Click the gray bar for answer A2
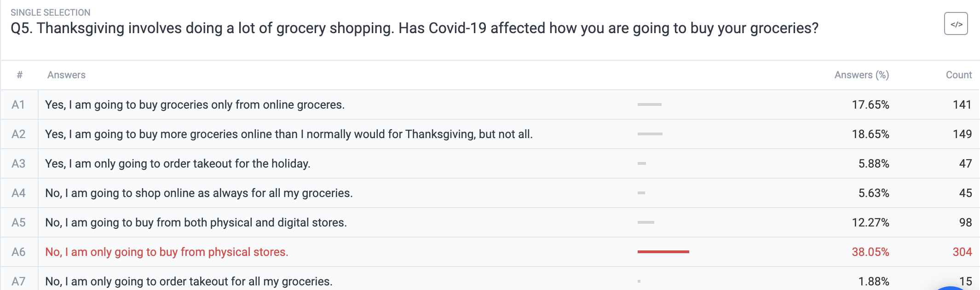980x290 pixels. pos(650,134)
